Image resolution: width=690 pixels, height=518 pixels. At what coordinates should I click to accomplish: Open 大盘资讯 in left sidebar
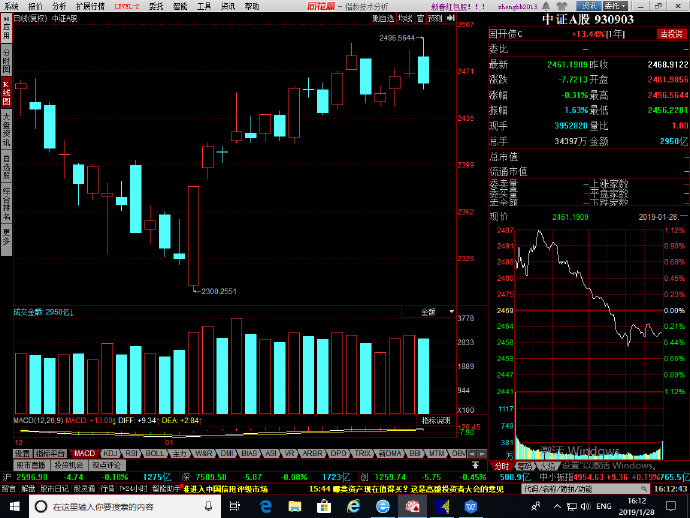click(x=6, y=129)
